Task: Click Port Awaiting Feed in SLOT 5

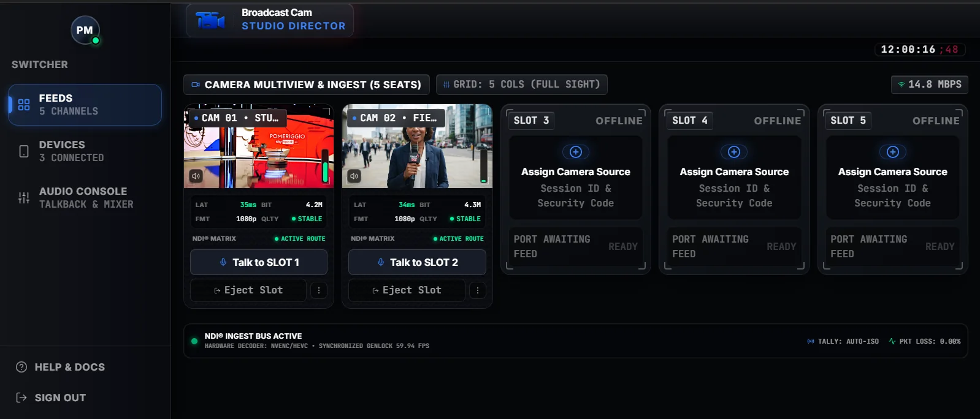Action: 868,246
